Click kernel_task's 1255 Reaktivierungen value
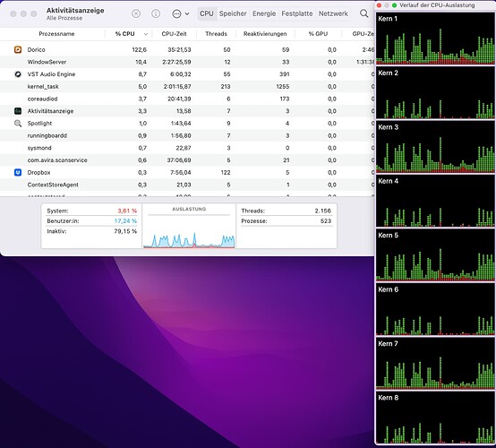This screenshot has height=448, width=496. pos(283,86)
